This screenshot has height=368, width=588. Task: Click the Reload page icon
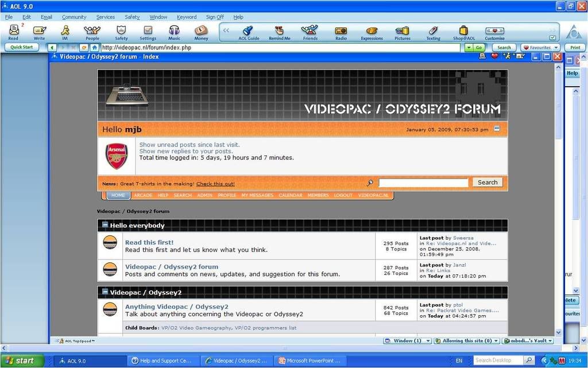[84, 48]
